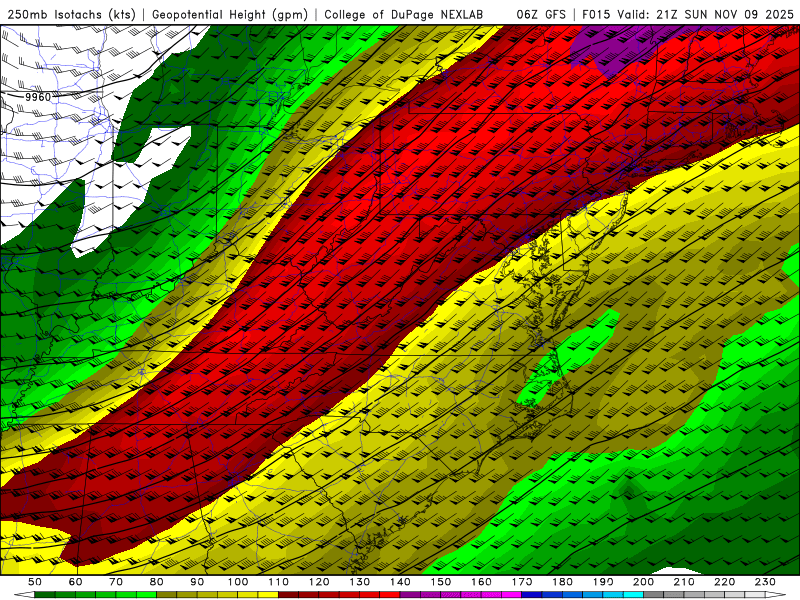The image size is (800, 600).
Task: Click the '80' legend number
Action: (x=157, y=582)
